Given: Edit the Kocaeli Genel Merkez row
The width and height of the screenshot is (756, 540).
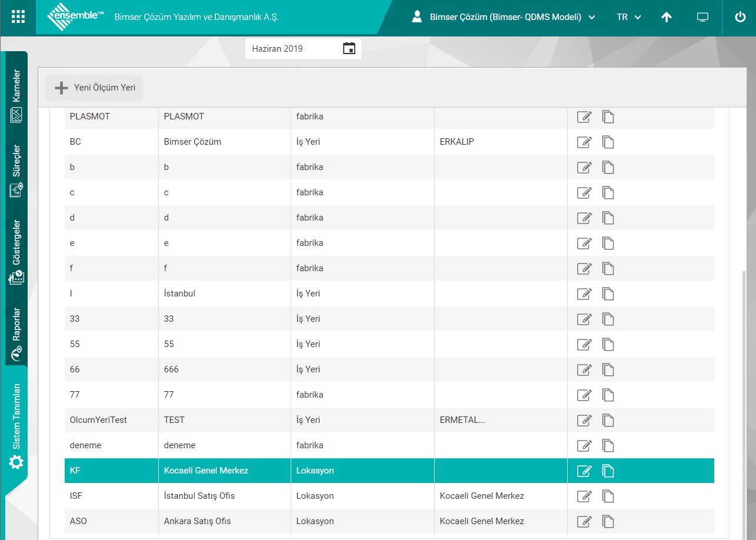Looking at the screenshot, I should (584, 471).
